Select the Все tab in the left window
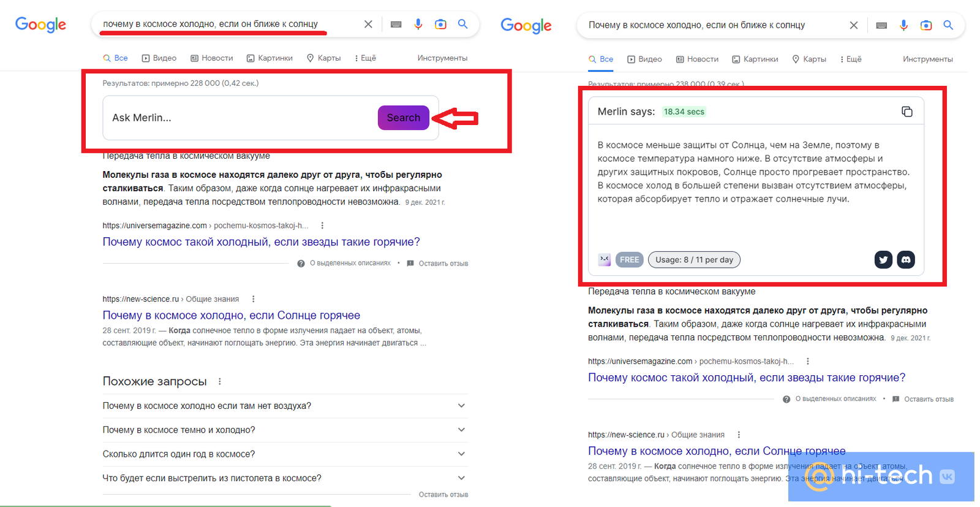Image resolution: width=980 pixels, height=507 pixels. pos(115,58)
